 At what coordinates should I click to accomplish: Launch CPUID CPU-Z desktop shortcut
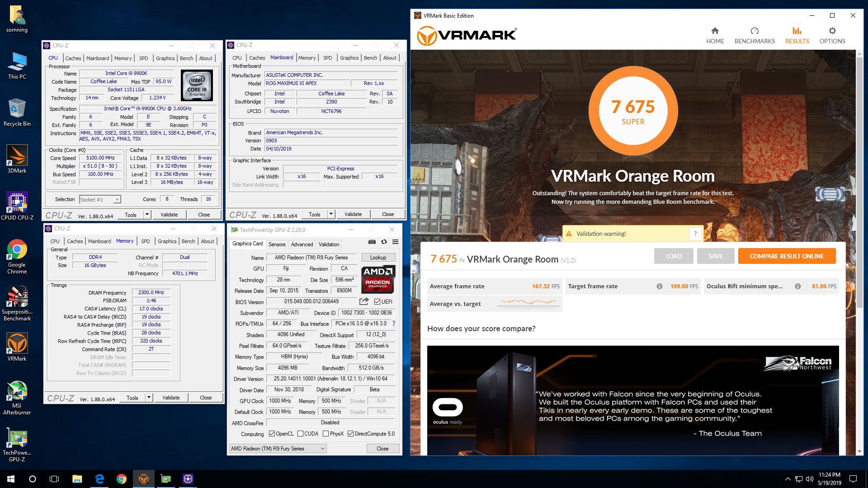tap(17, 206)
